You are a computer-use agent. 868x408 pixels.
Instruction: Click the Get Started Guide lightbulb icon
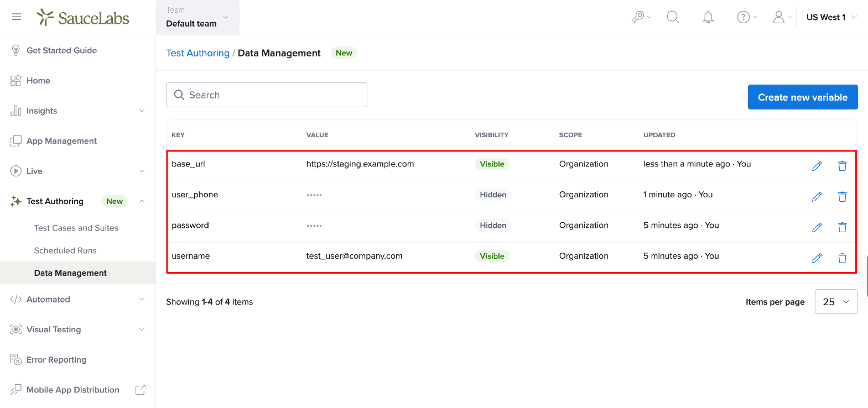pos(15,50)
